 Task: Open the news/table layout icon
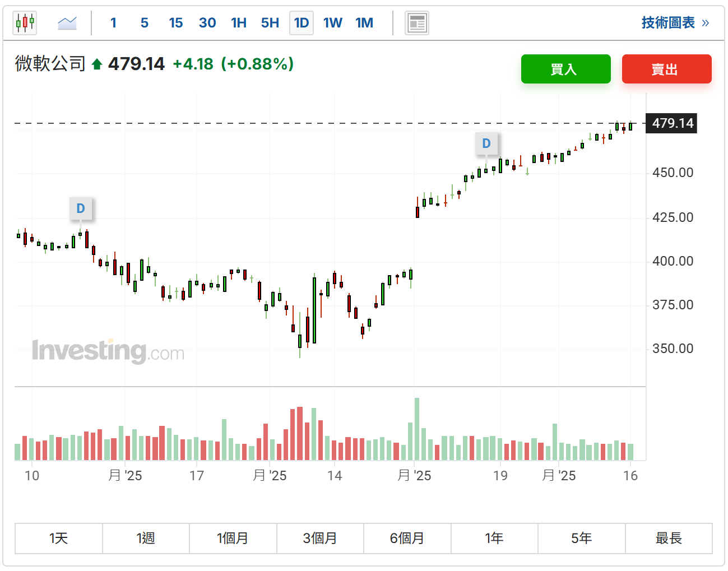coord(417,23)
